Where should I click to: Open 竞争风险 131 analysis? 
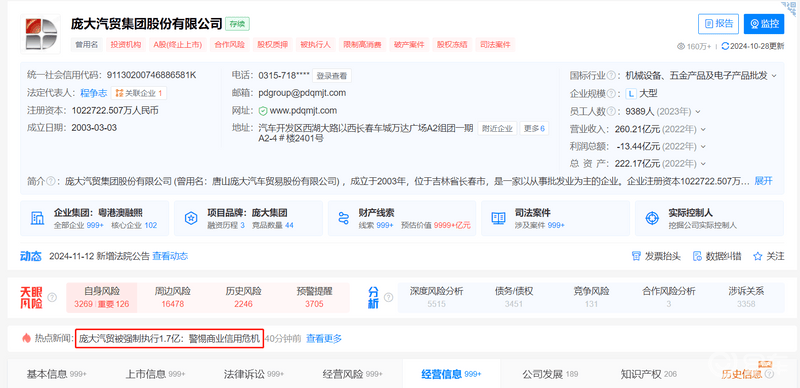click(591, 298)
